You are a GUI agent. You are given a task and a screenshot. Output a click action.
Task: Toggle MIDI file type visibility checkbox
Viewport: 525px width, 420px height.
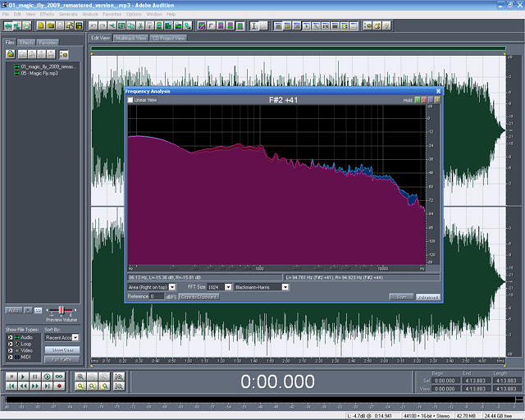[x=10, y=357]
